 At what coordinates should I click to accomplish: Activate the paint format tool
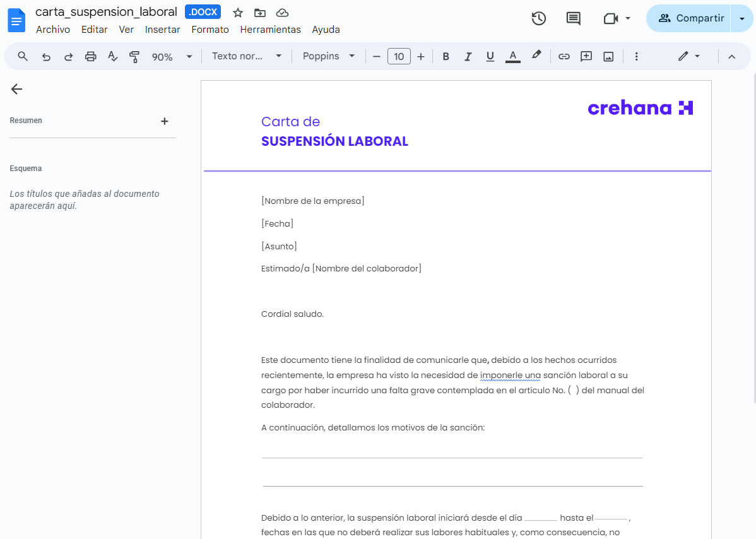134,56
